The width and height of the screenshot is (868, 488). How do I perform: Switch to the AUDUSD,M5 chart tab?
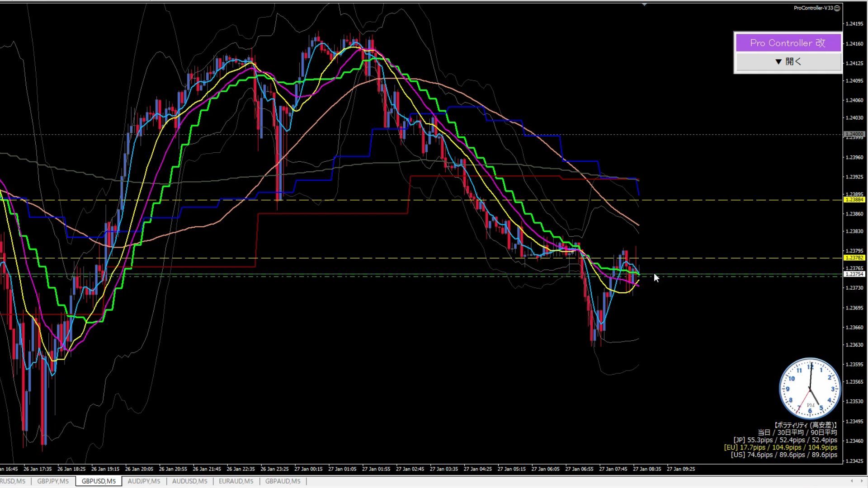189,481
